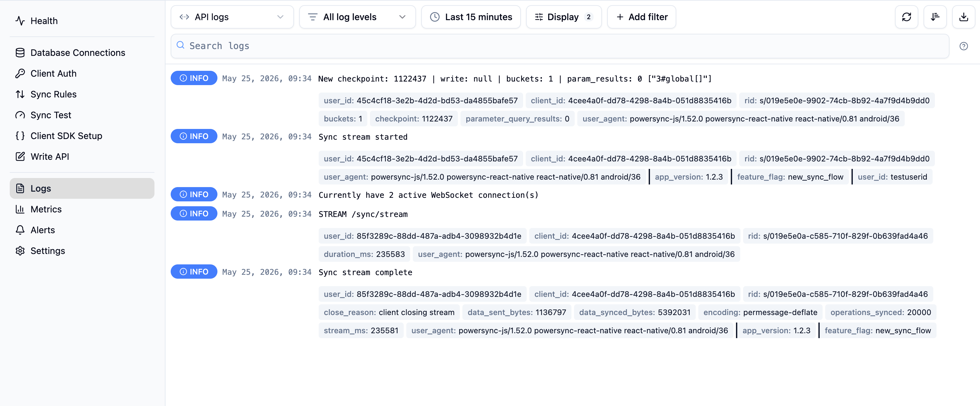980x406 pixels.
Task: Click the Client SDK Setup braces icon
Action: click(20, 135)
